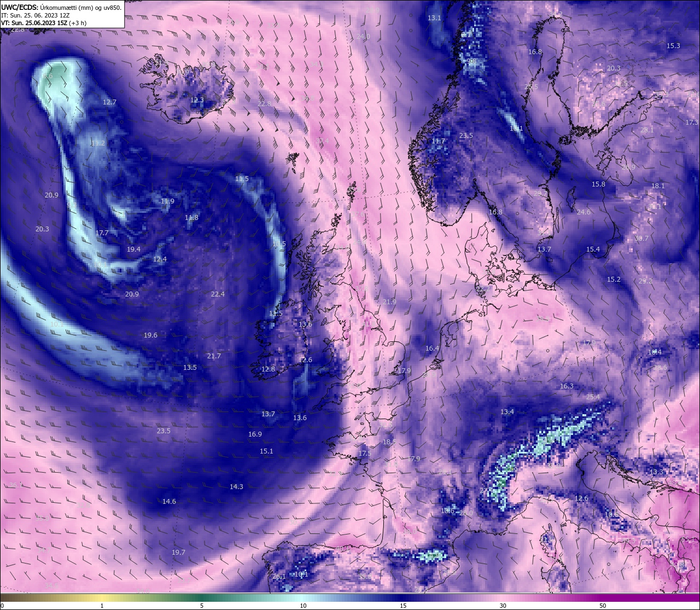Screen dimensions: 700x610
Task: Click the value 26.1 over Portugal
Action: (x=279, y=577)
